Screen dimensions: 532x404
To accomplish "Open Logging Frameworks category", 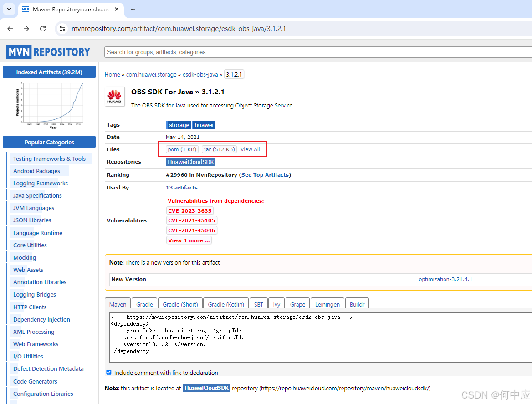I will click(x=41, y=184).
